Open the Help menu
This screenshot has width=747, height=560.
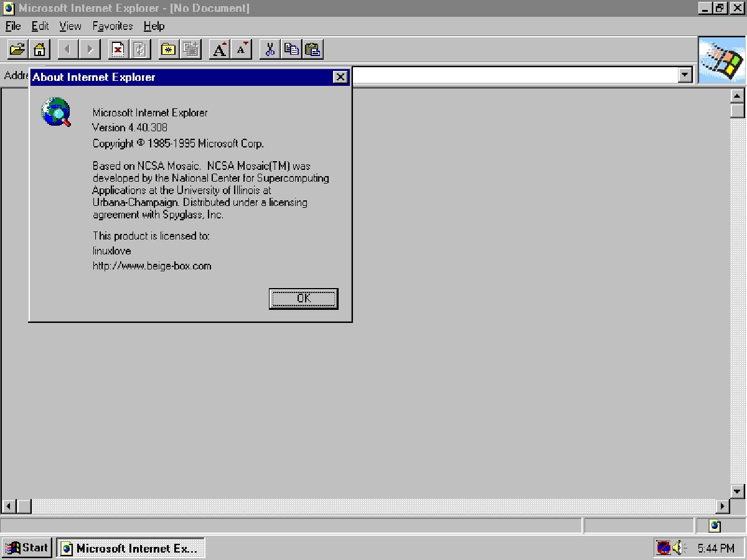point(154,26)
